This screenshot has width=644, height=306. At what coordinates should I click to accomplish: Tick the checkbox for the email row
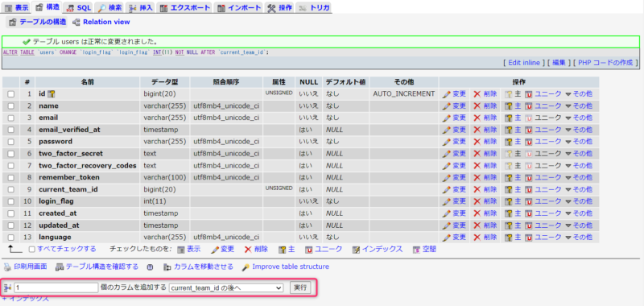coord(11,118)
